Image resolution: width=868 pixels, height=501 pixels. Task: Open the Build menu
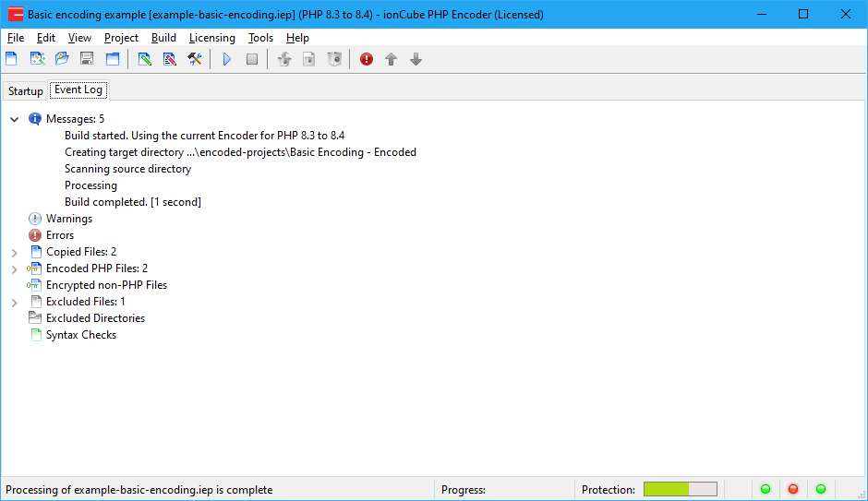pos(163,38)
